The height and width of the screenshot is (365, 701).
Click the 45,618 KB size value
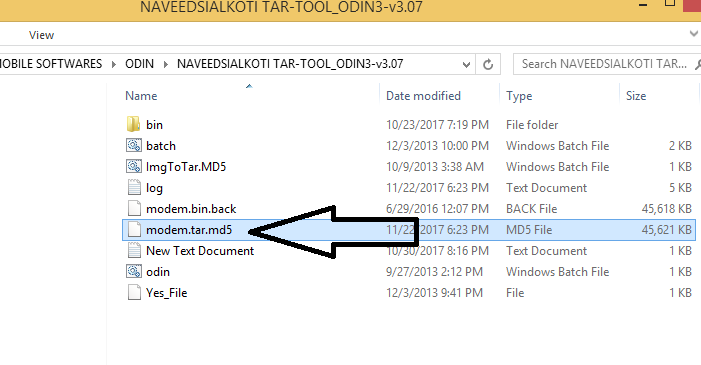(x=667, y=209)
